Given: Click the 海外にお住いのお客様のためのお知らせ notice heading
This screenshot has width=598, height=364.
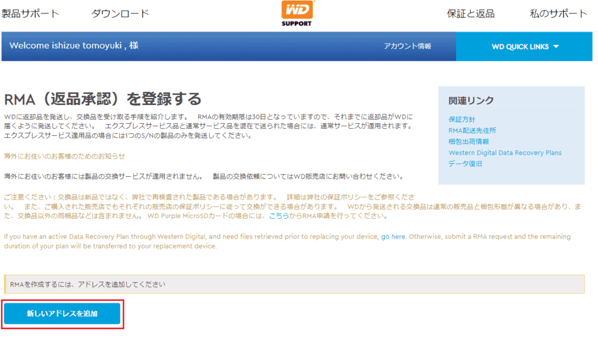Looking at the screenshot, I should point(64,156).
